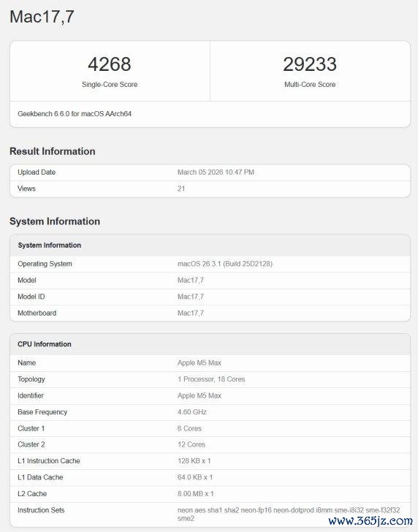Screen dimensions: 418x532
Task: Click the L1 Instruction Cache label
Action: point(49,460)
